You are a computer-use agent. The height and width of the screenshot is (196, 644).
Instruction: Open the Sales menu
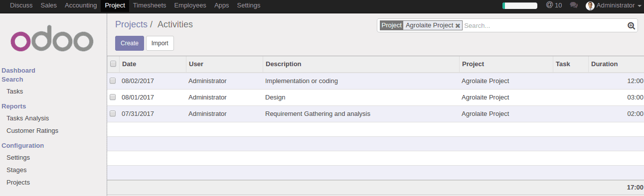click(x=48, y=5)
